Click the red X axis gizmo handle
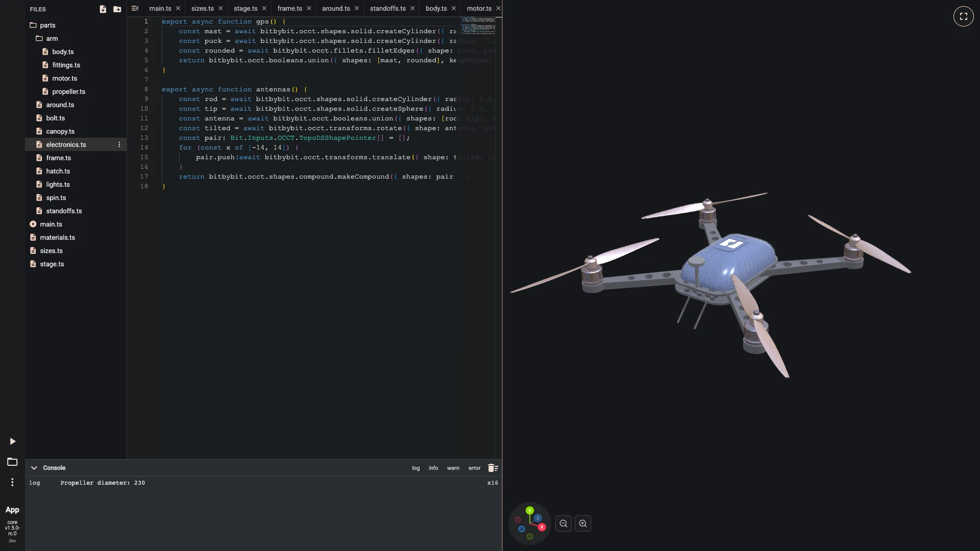Image resolution: width=980 pixels, height=551 pixels. click(542, 527)
